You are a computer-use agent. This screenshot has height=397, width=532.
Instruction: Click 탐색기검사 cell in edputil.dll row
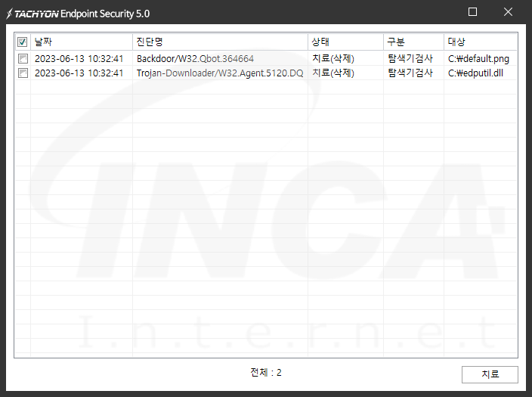tap(410, 73)
